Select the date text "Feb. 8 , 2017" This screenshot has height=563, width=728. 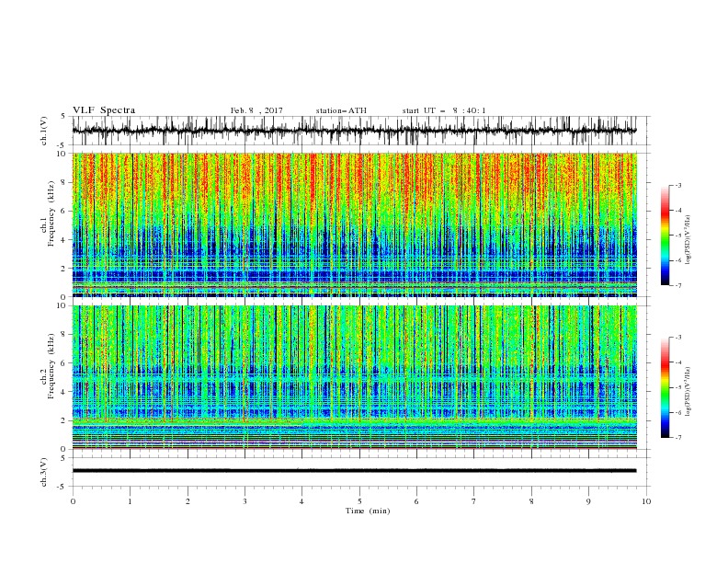click(x=256, y=110)
